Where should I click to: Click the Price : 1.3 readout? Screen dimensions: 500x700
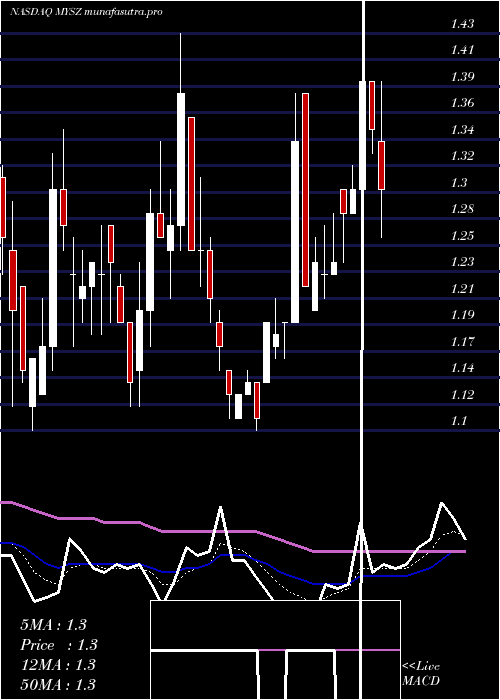pos(59,645)
